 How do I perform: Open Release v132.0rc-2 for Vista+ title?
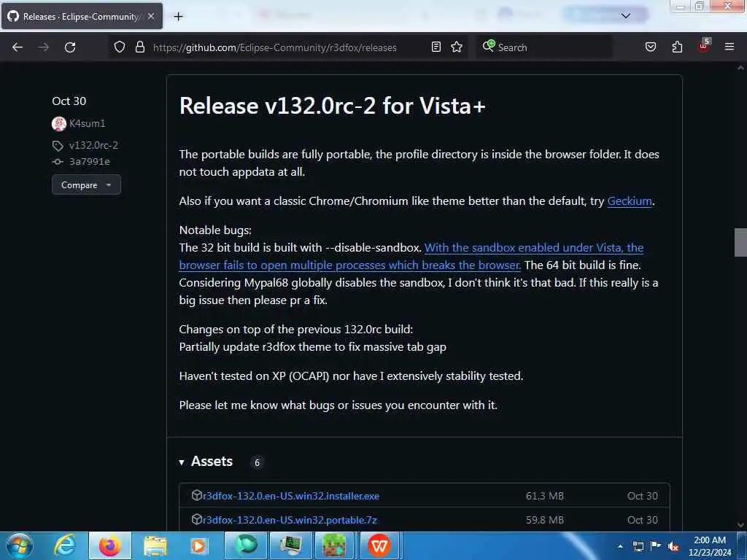(332, 106)
